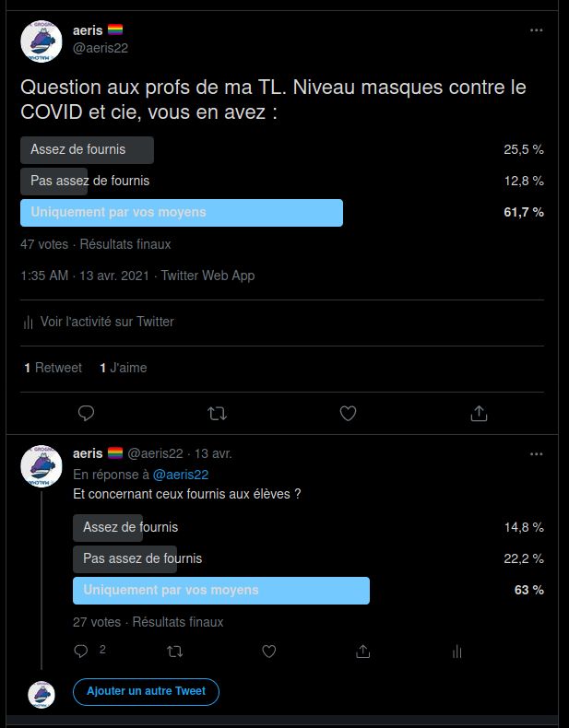569x728 pixels.
Task: Open the tweet timestamp 1:35 AM link
Action: [44, 276]
